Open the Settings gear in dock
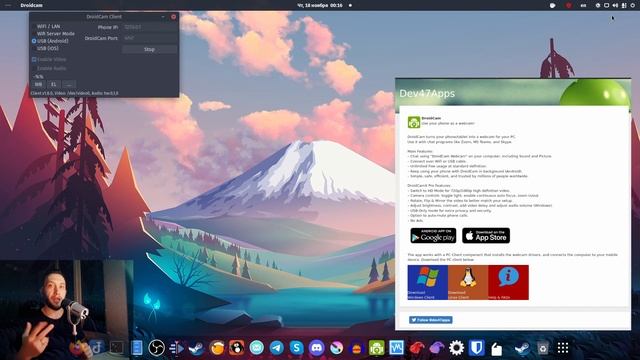 [456, 348]
